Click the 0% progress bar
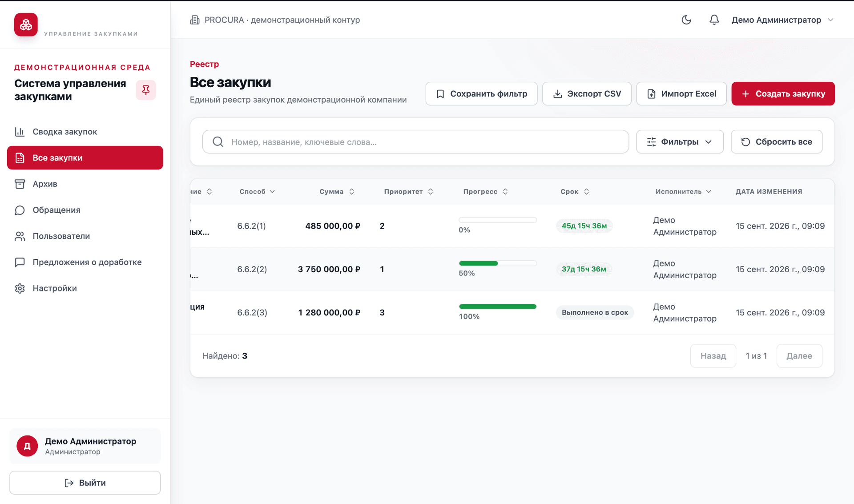This screenshot has height=504, width=854. tap(498, 220)
